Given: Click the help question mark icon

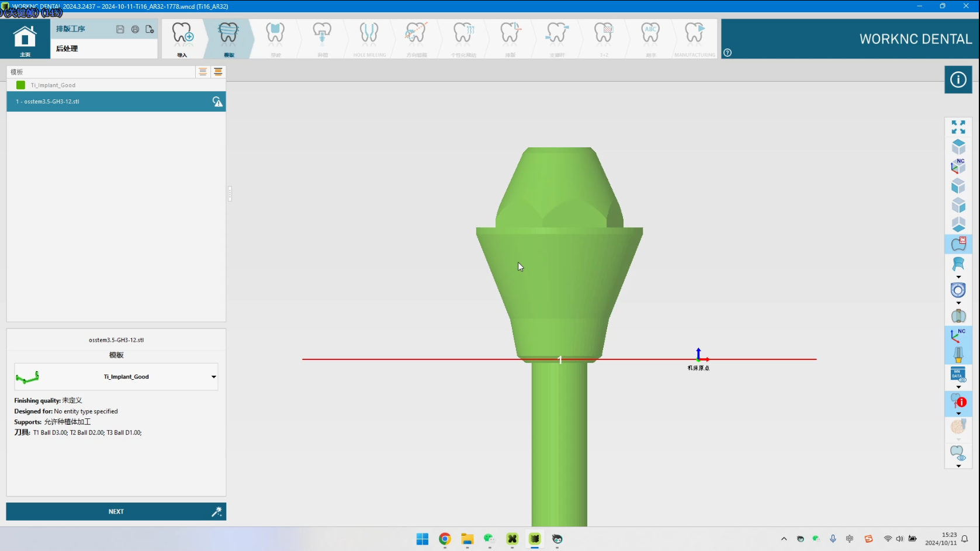Looking at the screenshot, I should click(x=728, y=53).
